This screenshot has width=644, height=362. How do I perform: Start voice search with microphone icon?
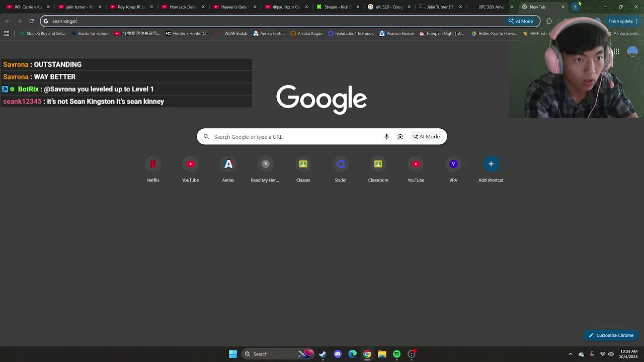click(386, 137)
